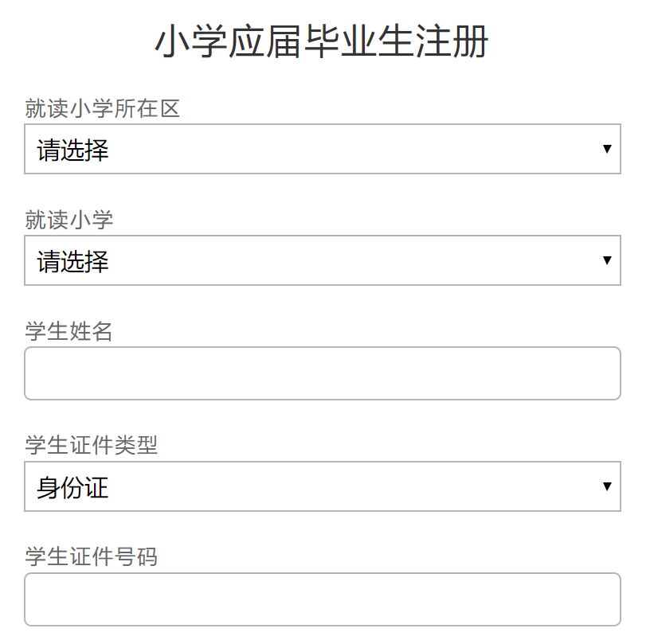Image resolution: width=654 pixels, height=644 pixels.
Task: Click the arrow icon of 学生证件类型 dropdown
Action: tap(607, 486)
